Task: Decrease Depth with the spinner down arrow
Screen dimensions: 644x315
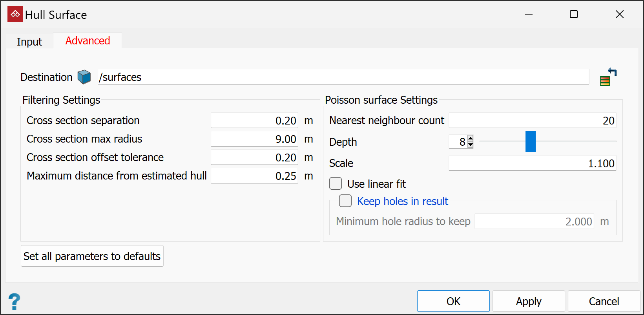Action: (471, 145)
